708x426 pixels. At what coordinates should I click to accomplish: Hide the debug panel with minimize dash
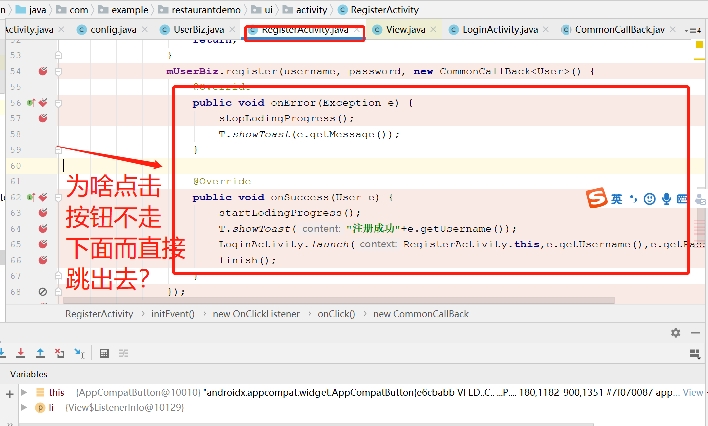coord(695,333)
